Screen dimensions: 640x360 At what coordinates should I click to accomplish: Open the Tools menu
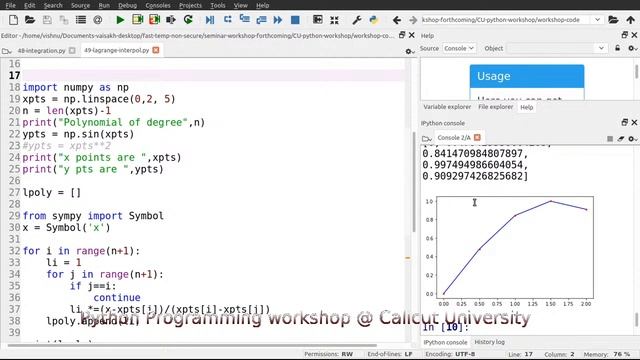point(218,5)
